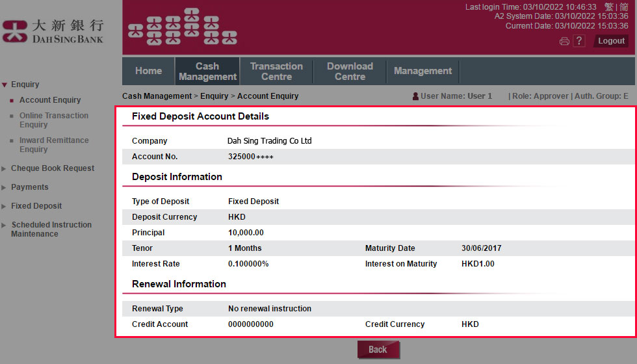Screen dimensions: 637x364
Task: Click the Back button
Action: [378, 350]
